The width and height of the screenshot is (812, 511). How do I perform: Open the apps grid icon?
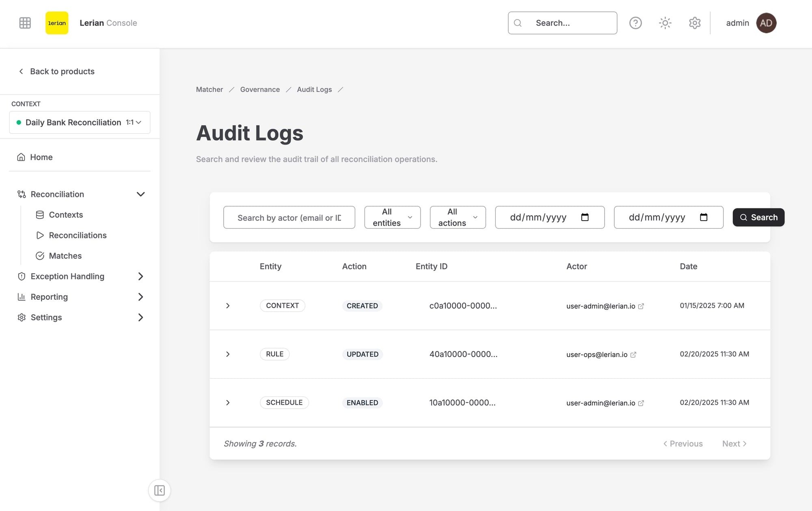pos(25,23)
